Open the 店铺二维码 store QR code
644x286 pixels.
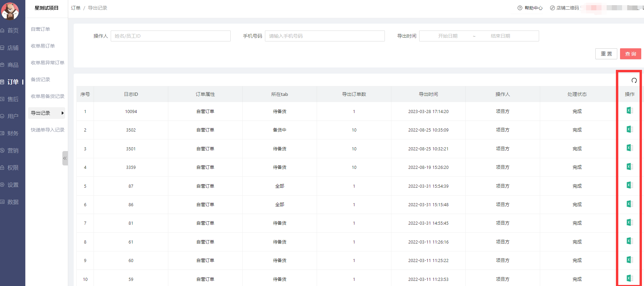coord(564,8)
